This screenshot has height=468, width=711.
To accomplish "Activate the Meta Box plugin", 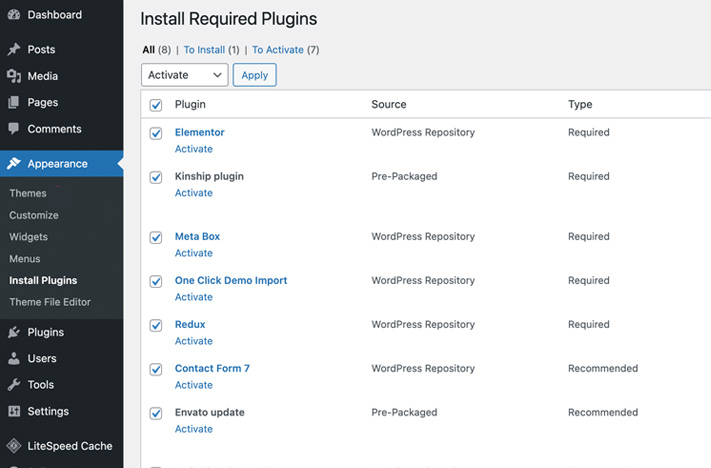I will coord(194,253).
